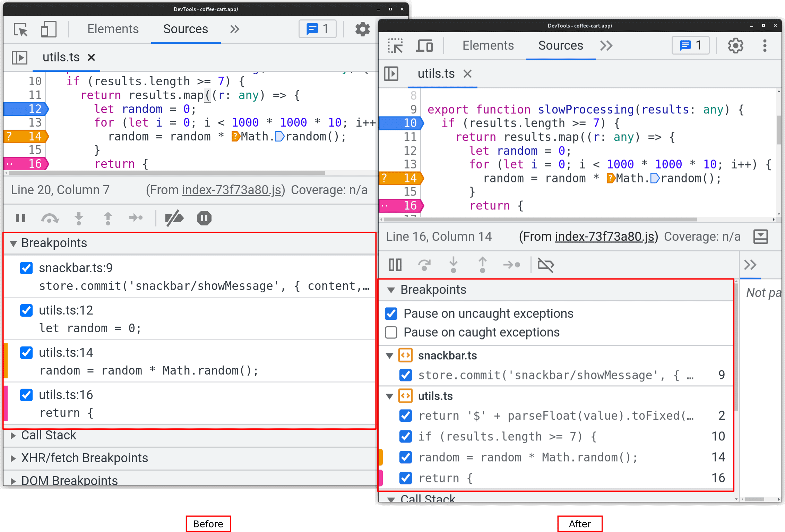Enable Pause on uncaught exceptions checkbox

tap(392, 312)
